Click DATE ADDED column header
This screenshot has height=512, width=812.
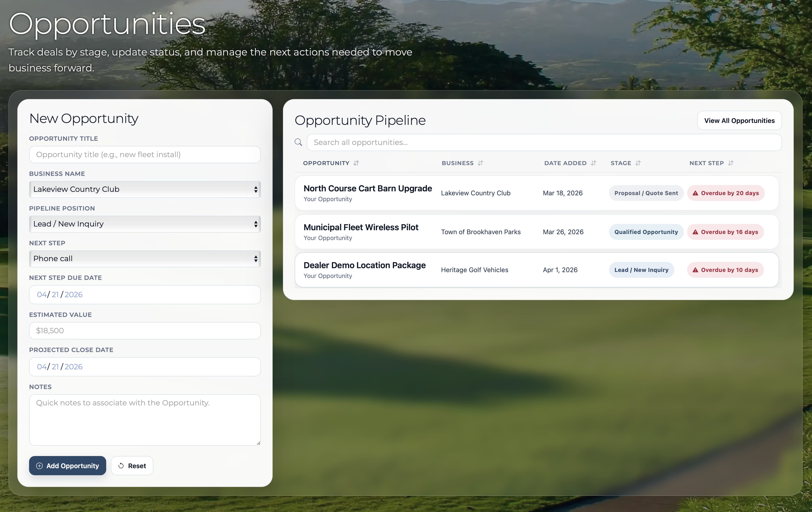(x=565, y=163)
